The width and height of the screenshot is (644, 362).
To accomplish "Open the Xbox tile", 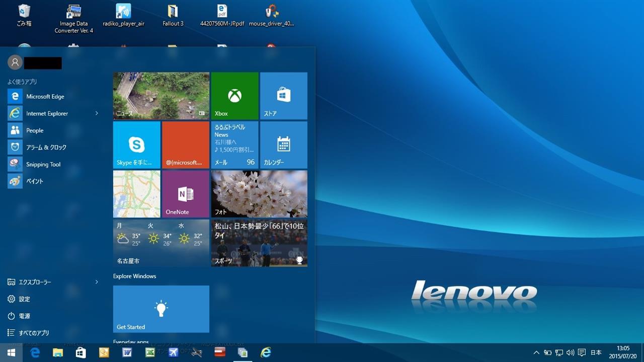I will tap(234, 96).
